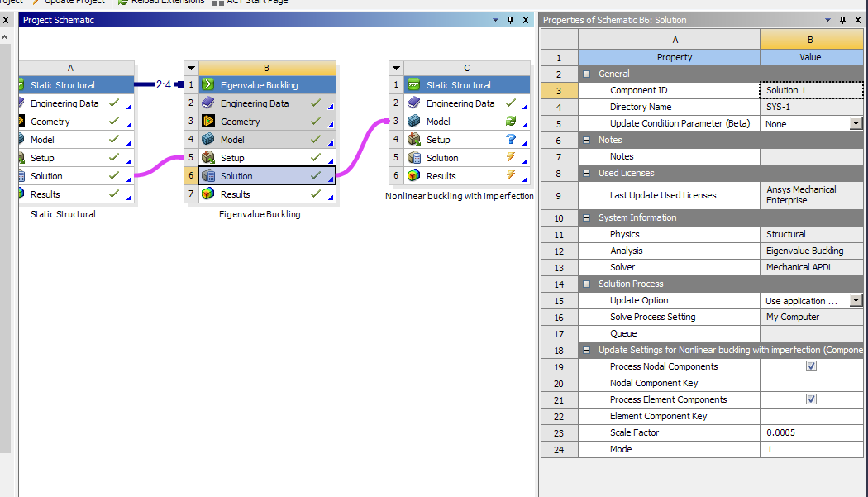Click the Model cell in system C
The image size is (868, 497).
click(438, 122)
